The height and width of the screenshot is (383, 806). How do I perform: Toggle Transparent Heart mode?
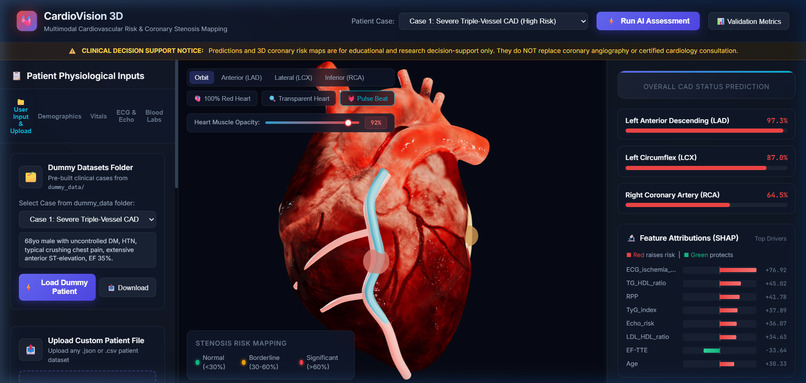point(299,98)
